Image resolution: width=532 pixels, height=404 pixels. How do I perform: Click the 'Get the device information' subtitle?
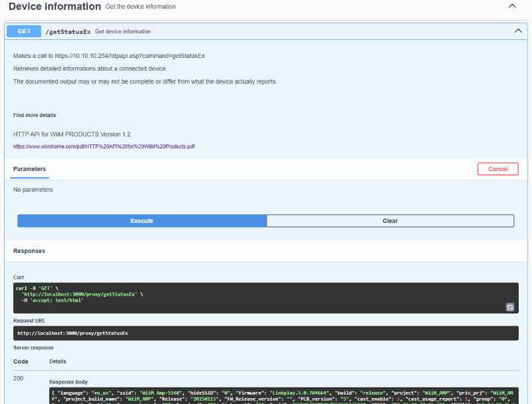140,7
